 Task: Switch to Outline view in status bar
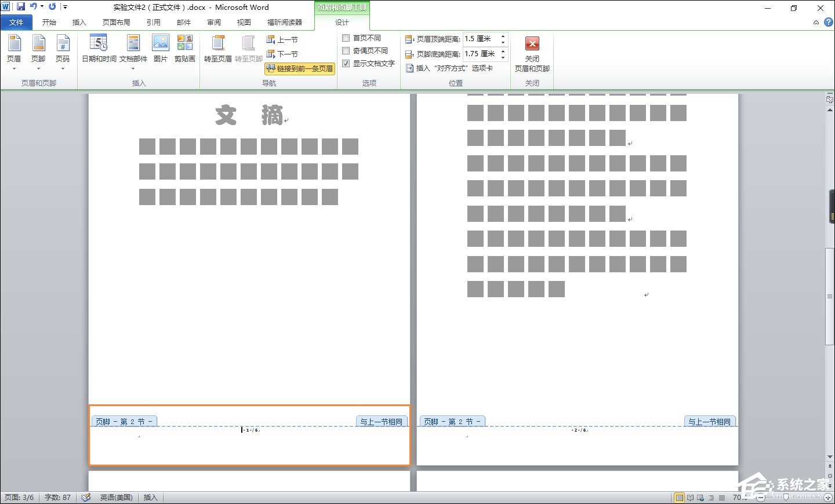coord(711,498)
